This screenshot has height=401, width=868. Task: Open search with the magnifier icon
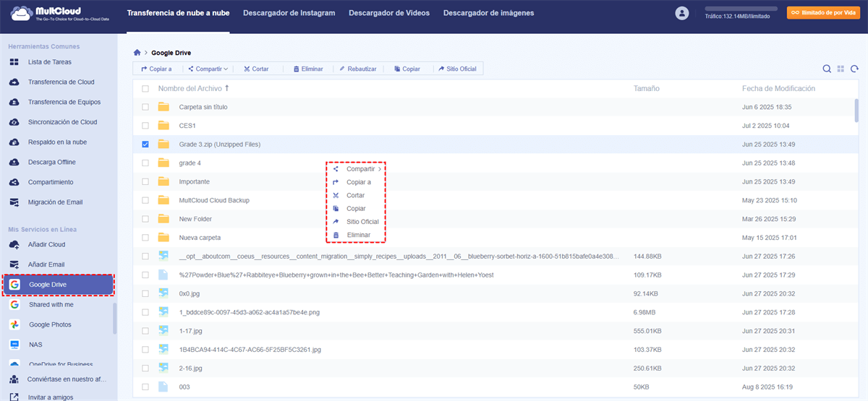click(x=827, y=69)
